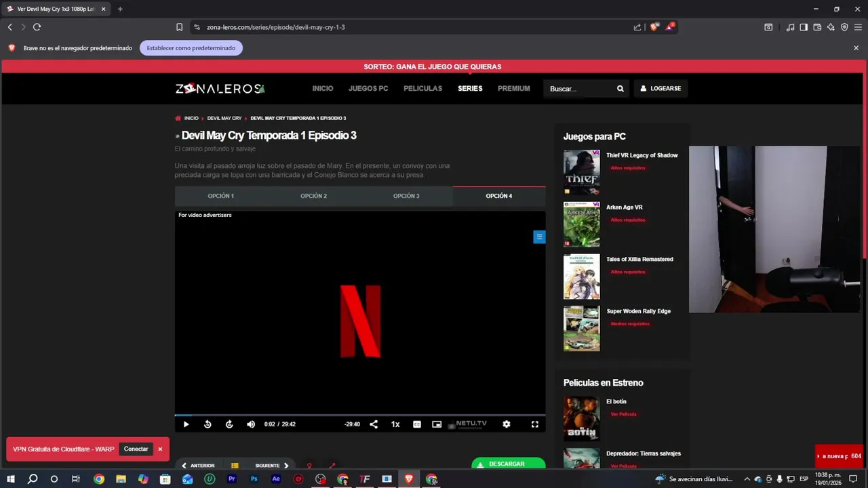Rewind the video ten seconds

208,424
